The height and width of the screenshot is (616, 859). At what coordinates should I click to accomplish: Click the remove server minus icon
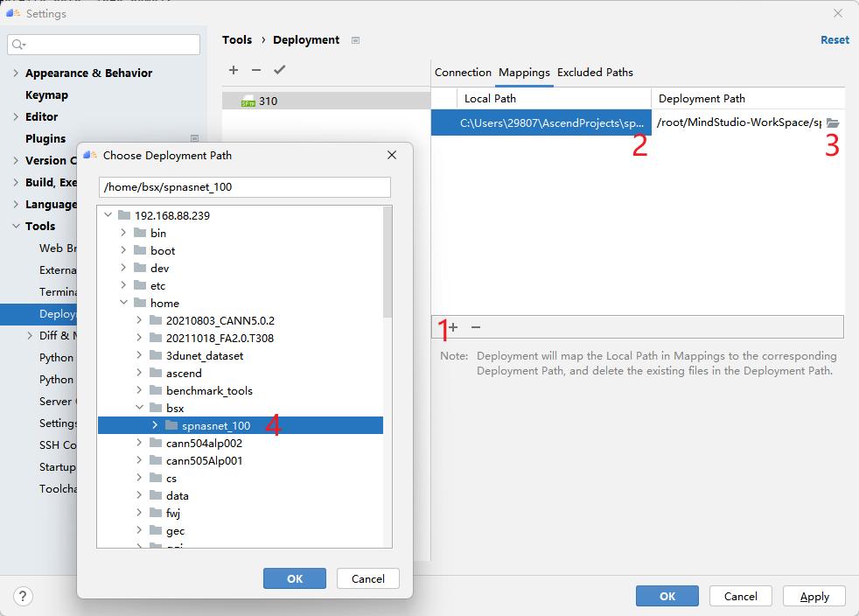pos(256,70)
